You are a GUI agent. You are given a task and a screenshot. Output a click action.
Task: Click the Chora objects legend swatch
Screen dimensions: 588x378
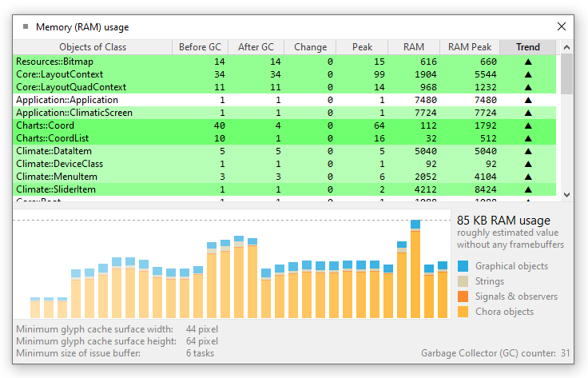(x=463, y=312)
